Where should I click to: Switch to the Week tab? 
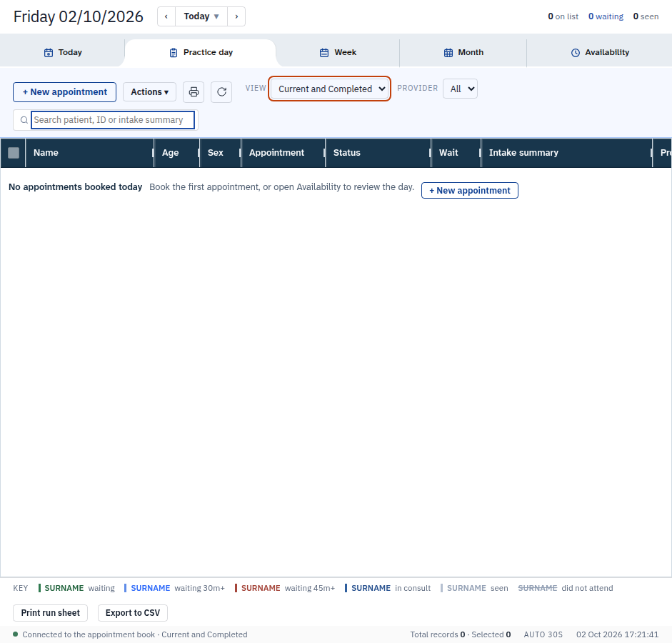click(338, 52)
